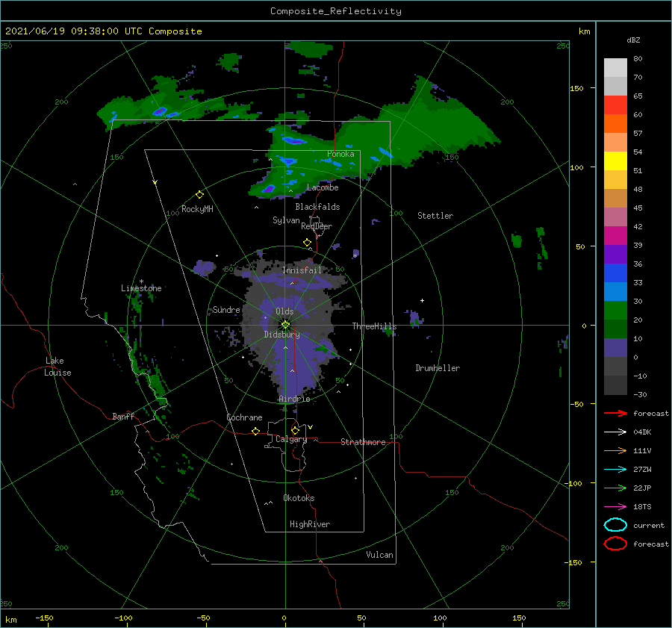
Task: Click the Cochrane label
Action: click(x=244, y=417)
